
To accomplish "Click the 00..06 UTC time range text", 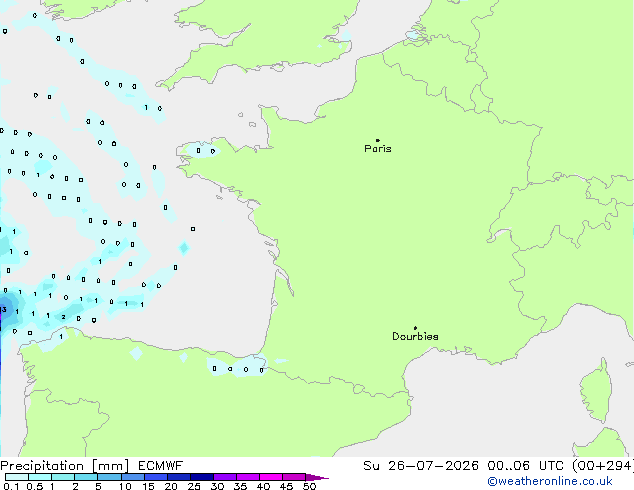I will [525, 466].
